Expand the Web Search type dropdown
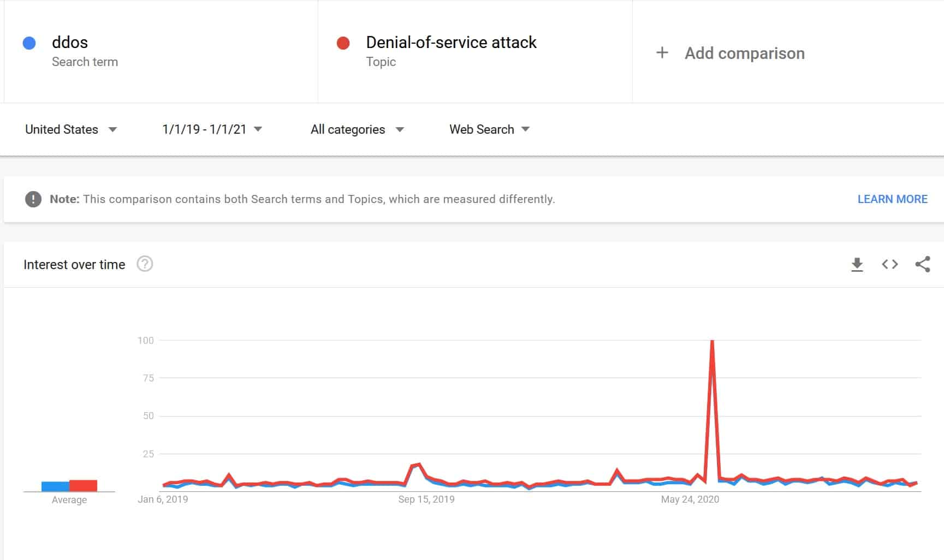This screenshot has width=944, height=560. coord(490,129)
